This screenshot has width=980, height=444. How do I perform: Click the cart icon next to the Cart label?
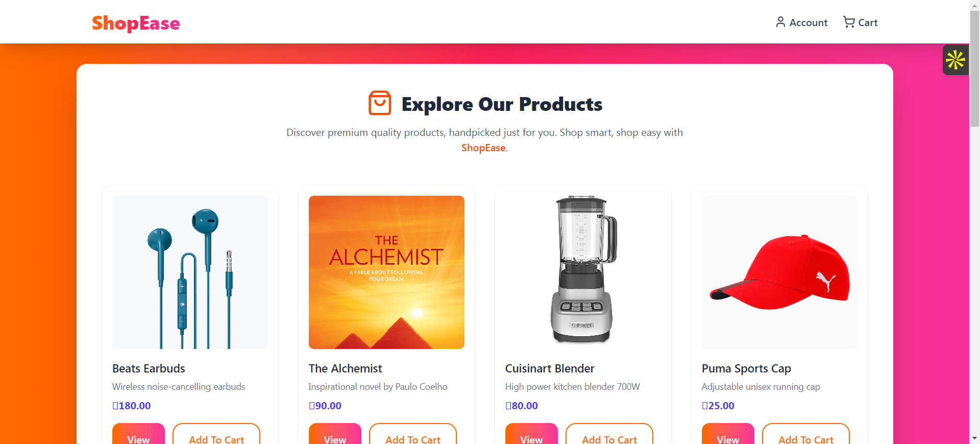[x=849, y=22]
